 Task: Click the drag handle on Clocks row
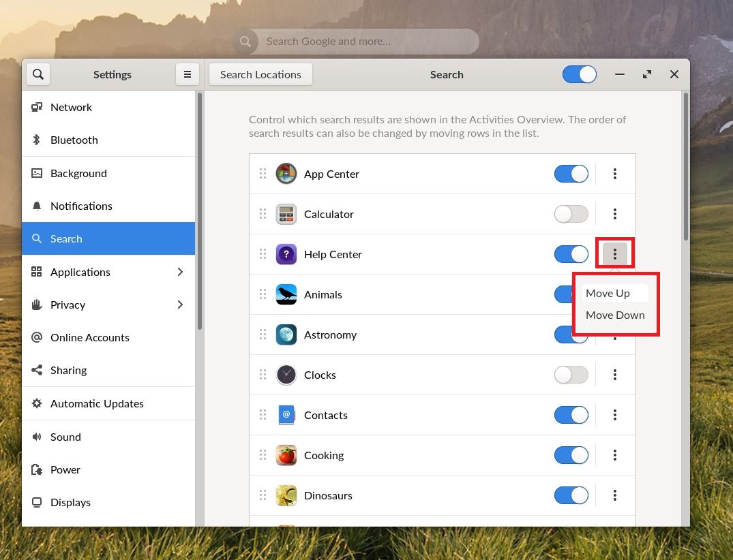[263, 375]
